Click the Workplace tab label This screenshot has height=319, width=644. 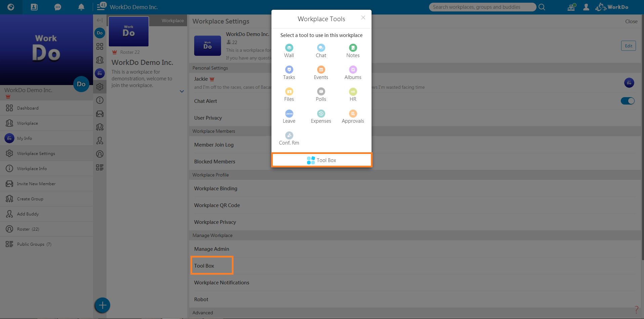(x=173, y=21)
